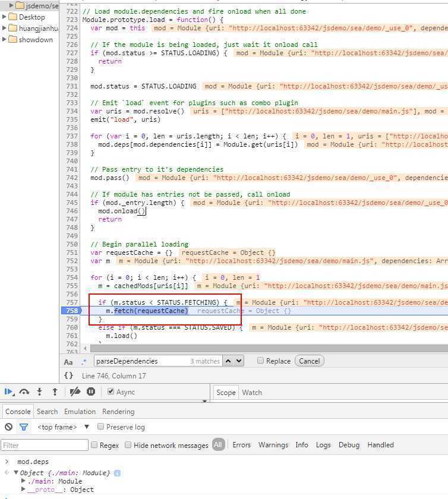This screenshot has height=499, width=448.
Task: Filter console by Errors
Action: (241, 444)
